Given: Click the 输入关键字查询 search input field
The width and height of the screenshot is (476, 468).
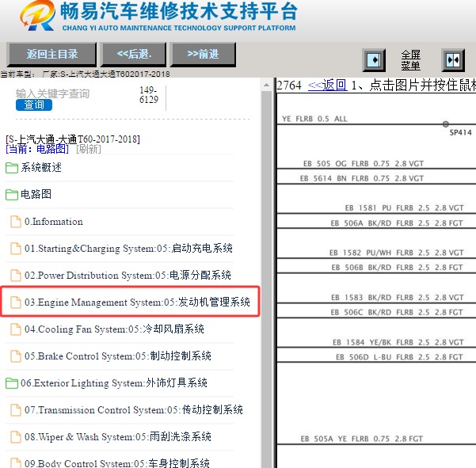Looking at the screenshot, I should point(52,93).
